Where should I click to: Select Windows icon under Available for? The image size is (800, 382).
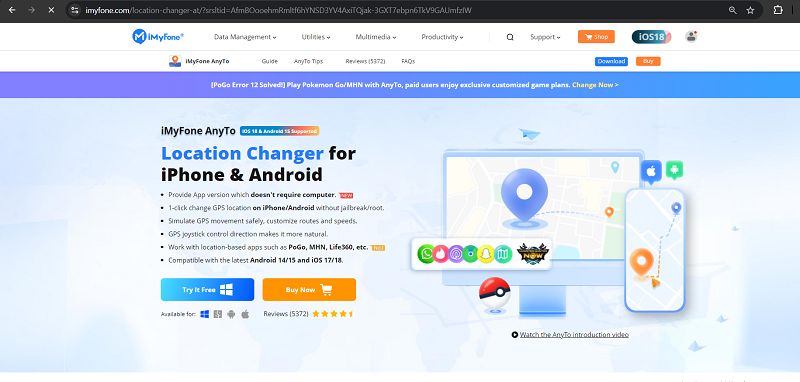205,314
